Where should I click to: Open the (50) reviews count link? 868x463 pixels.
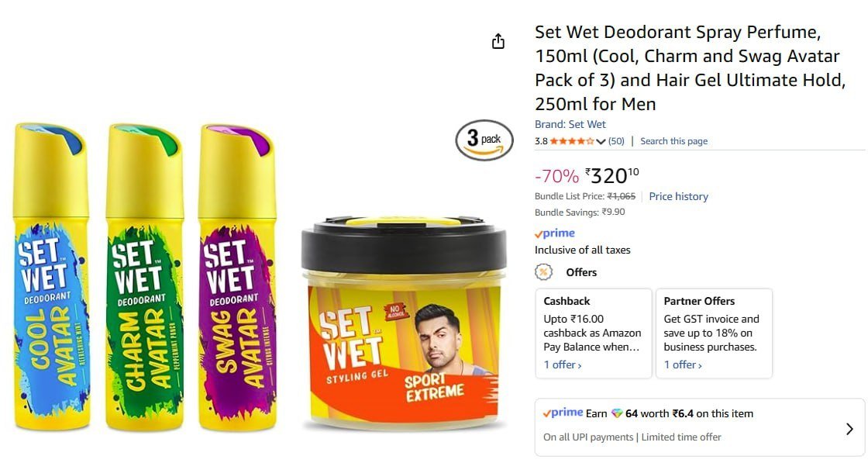pyautogui.click(x=616, y=141)
